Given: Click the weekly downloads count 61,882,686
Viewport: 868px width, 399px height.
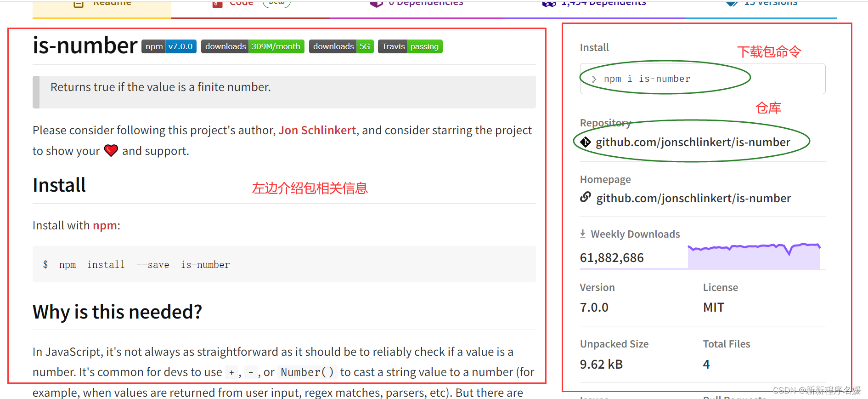Looking at the screenshot, I should (x=612, y=257).
